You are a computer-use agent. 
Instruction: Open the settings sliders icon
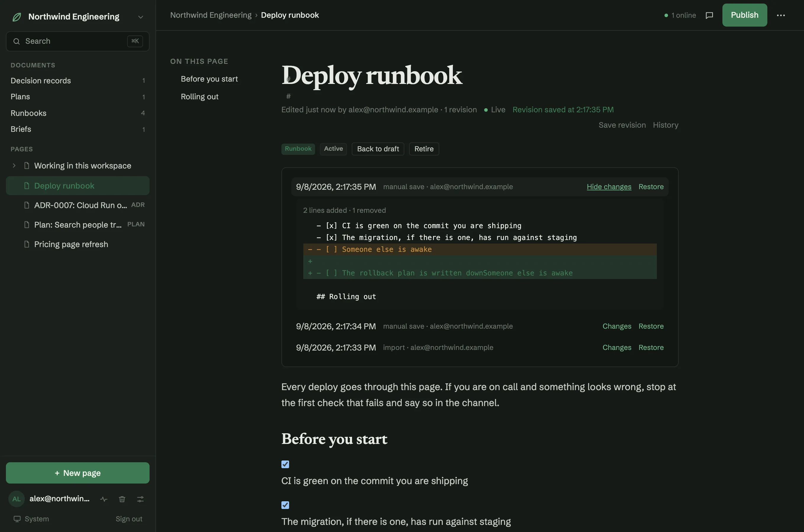pyautogui.click(x=140, y=499)
